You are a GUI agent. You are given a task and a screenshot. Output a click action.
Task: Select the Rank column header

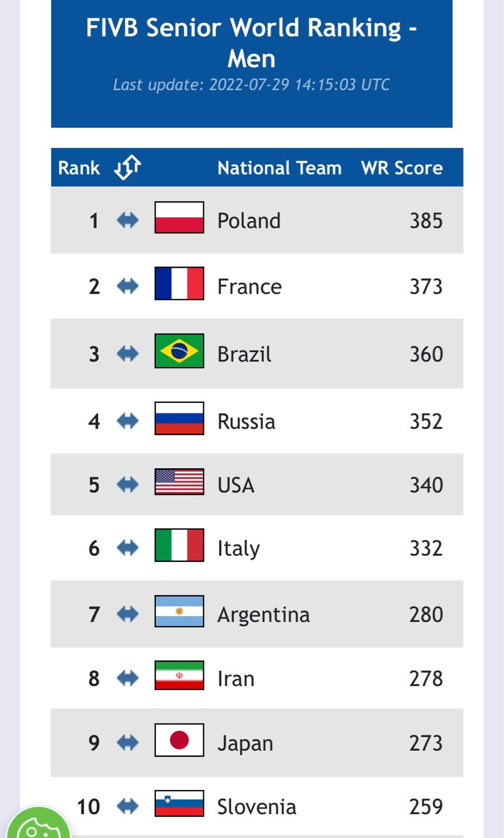(x=79, y=168)
